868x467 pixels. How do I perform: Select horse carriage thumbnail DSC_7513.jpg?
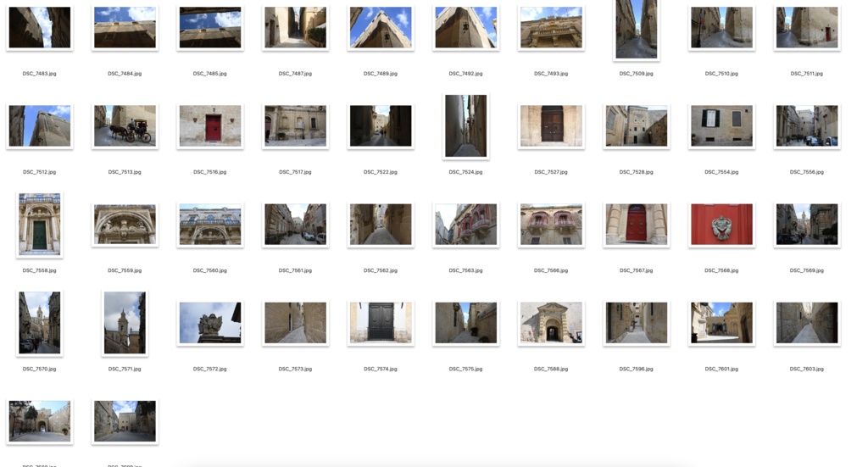(125, 125)
